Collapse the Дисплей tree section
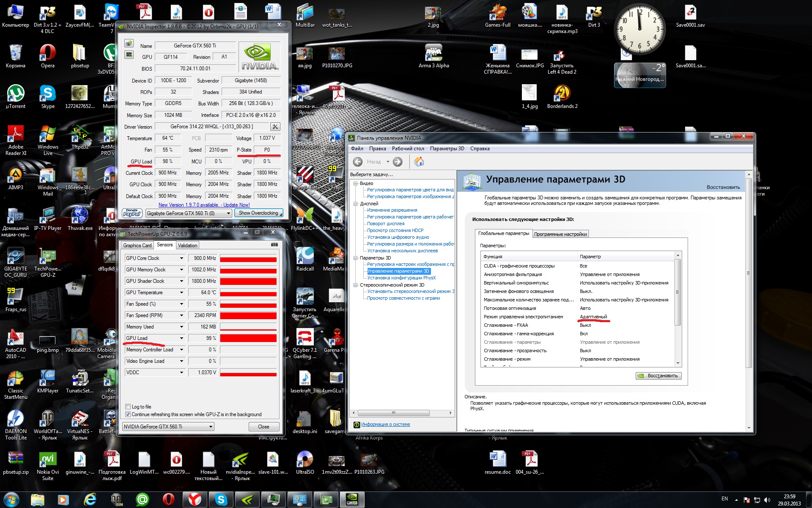Image resolution: width=812 pixels, height=508 pixels. pyautogui.click(x=356, y=204)
